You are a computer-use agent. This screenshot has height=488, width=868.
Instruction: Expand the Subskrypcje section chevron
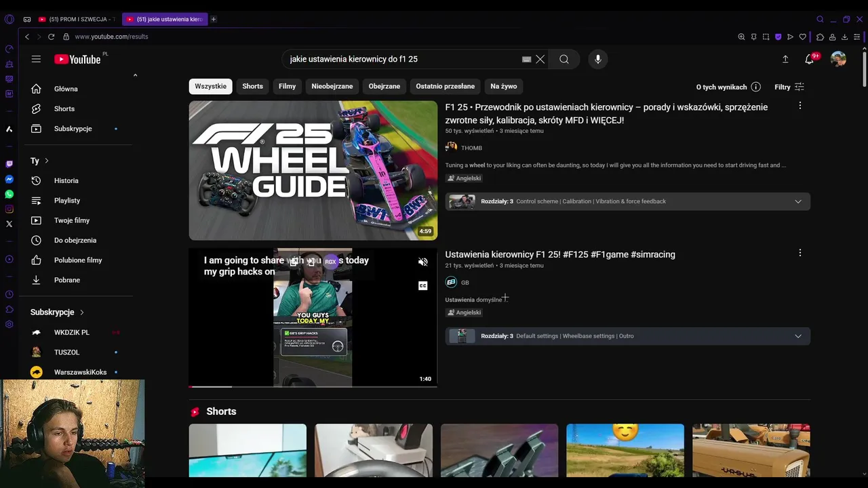pyautogui.click(x=82, y=312)
